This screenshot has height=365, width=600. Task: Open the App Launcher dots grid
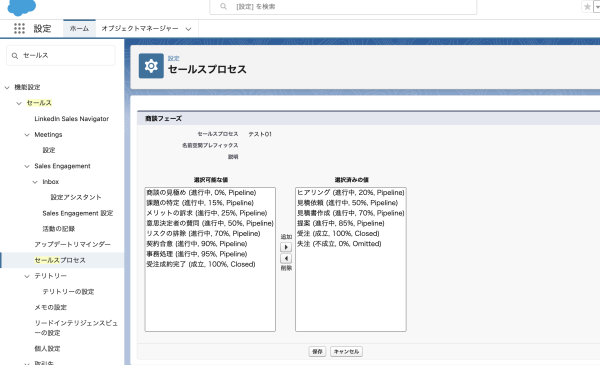(x=19, y=28)
